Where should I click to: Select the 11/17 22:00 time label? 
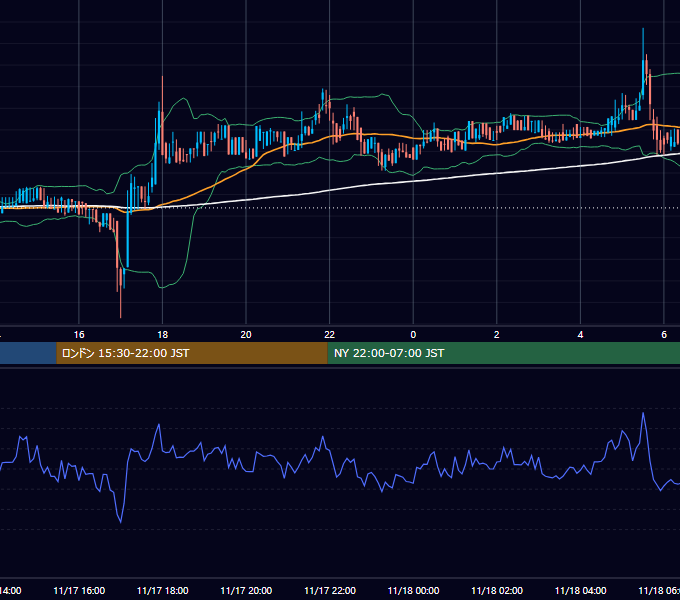(330, 590)
